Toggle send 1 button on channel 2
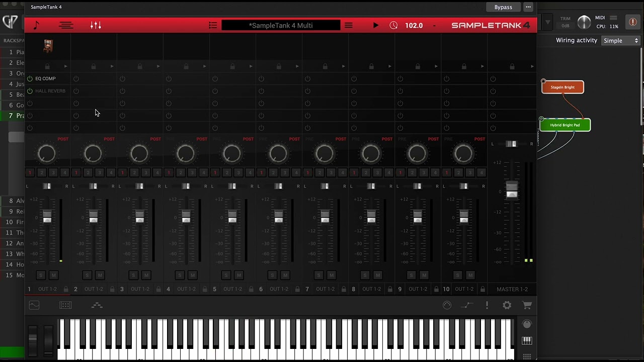Image resolution: width=644 pixels, height=362 pixels. pyautogui.click(x=76, y=172)
